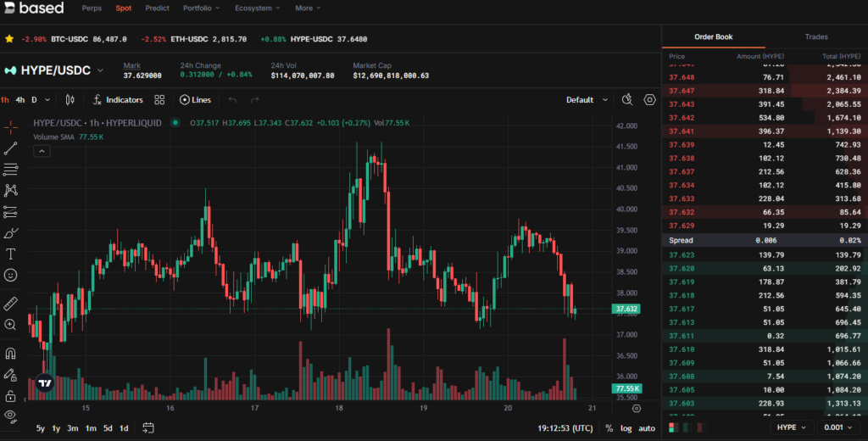Open the candlestick chart style picker
Image resolution: width=868 pixels, height=441 pixels.
point(70,99)
